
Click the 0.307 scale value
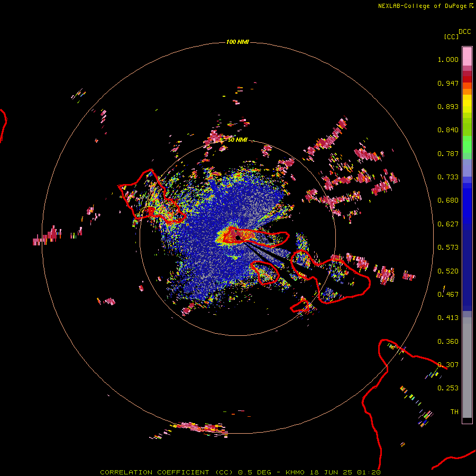pyautogui.click(x=448, y=365)
